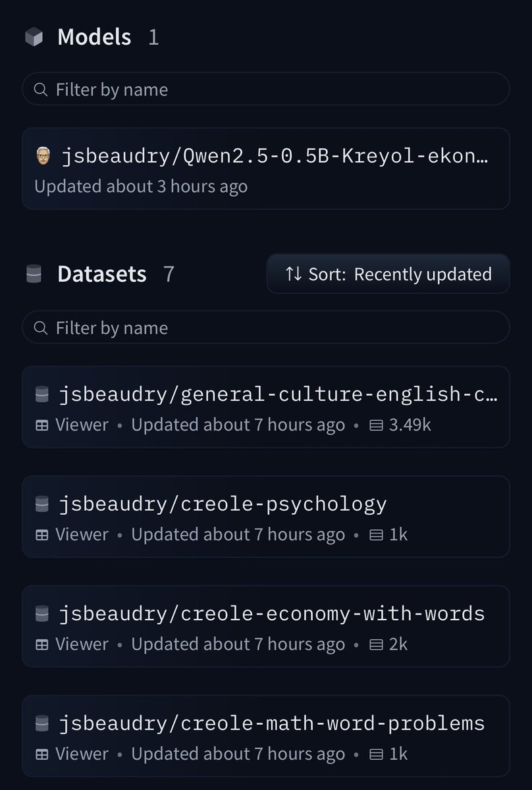Click the Datasets database icon heading
532x790 pixels.
pyautogui.click(x=34, y=274)
